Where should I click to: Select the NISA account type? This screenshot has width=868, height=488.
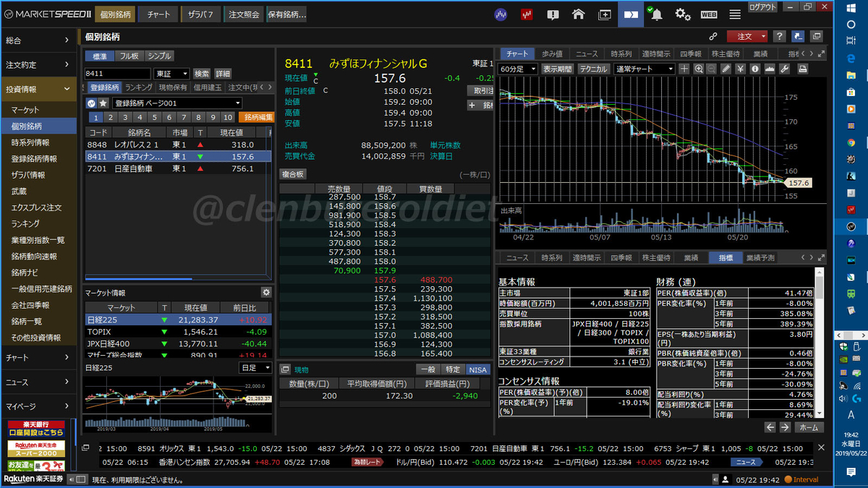477,369
